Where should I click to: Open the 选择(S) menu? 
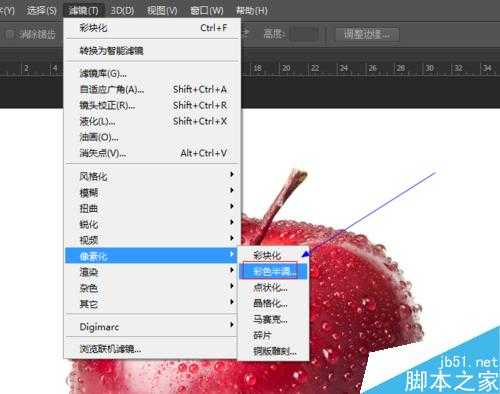(41, 11)
